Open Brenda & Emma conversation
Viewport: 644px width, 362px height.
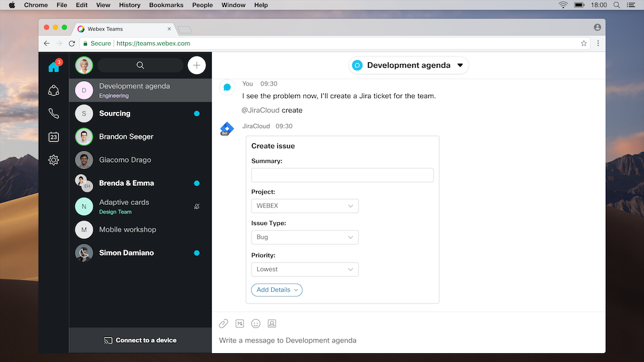tap(140, 183)
